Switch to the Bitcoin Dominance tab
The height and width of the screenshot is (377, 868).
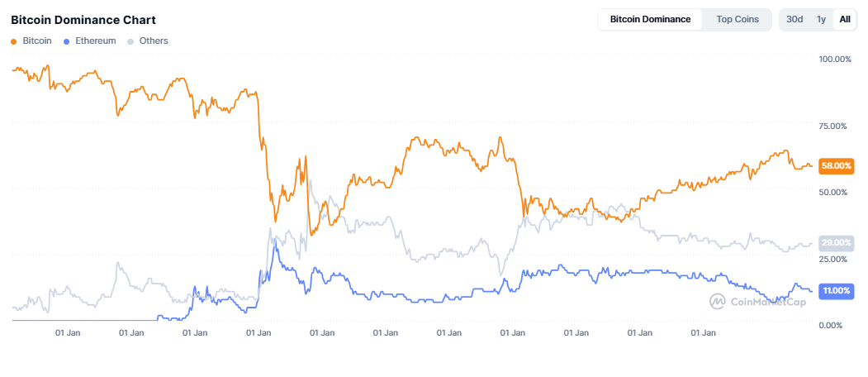pyautogui.click(x=651, y=19)
